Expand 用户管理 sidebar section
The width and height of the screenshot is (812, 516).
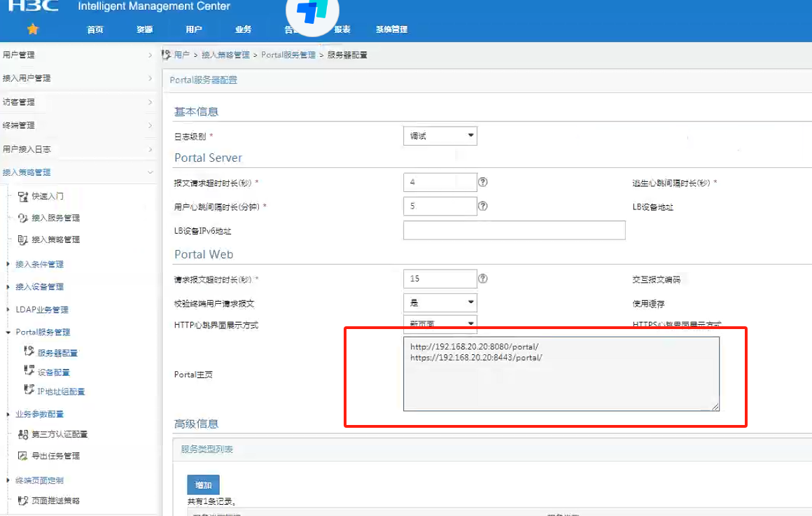point(78,55)
